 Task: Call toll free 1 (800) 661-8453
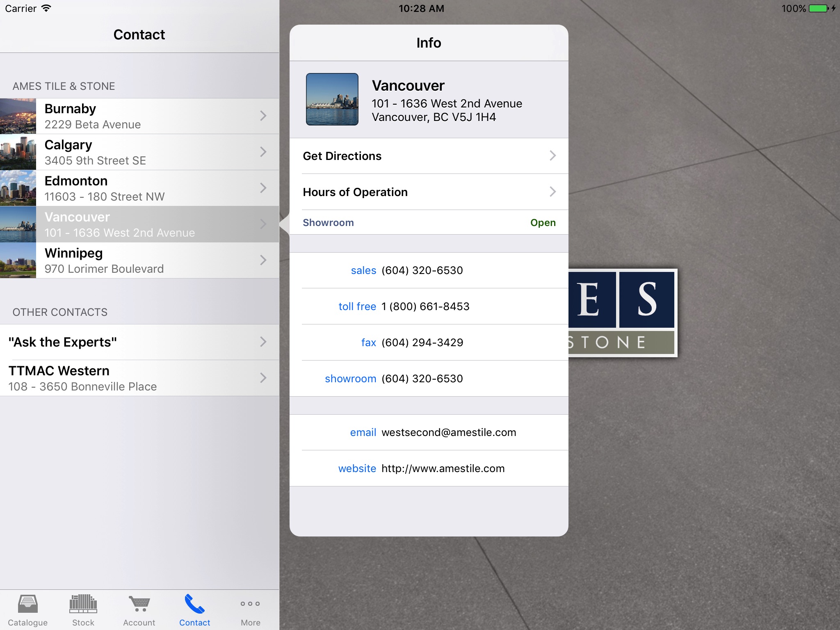coord(425,306)
